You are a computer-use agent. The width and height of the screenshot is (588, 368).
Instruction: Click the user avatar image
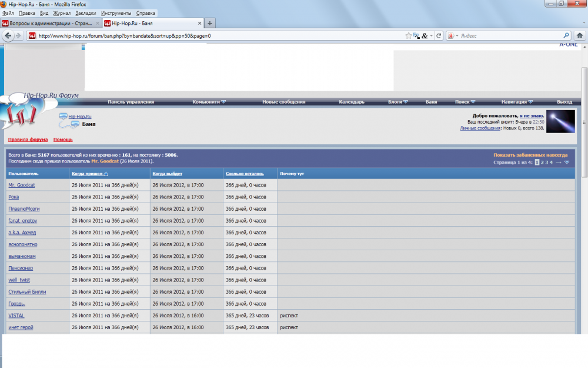coord(560,121)
